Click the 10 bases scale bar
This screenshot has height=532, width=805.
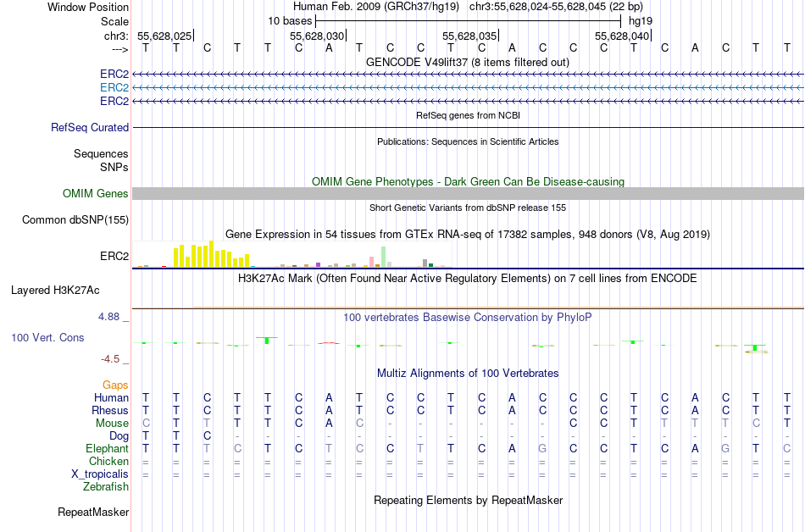(469, 21)
